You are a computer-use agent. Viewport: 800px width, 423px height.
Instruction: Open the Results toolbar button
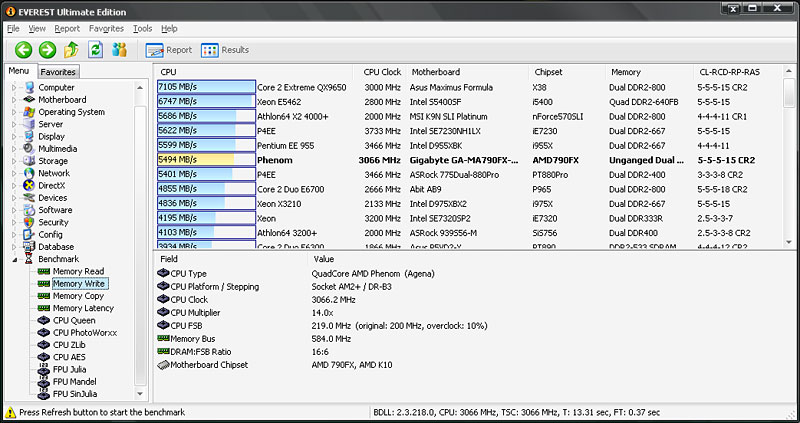coord(225,50)
